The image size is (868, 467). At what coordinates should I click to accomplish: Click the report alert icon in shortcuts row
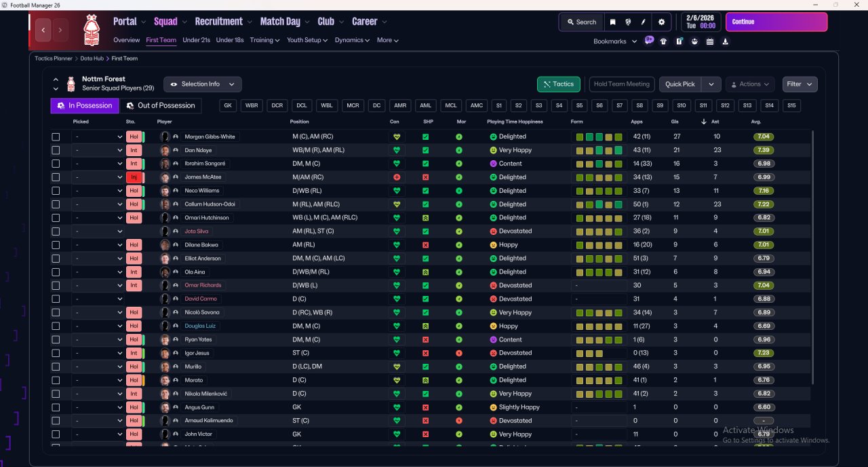pos(679,41)
